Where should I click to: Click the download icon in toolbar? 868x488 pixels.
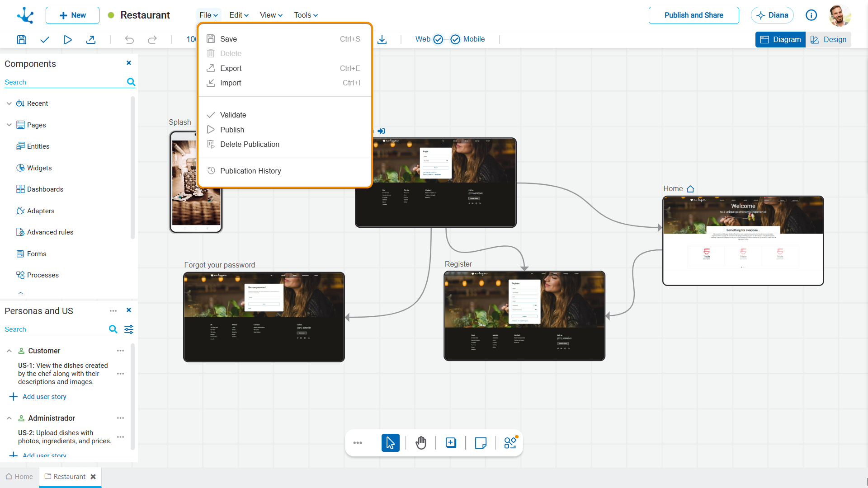click(x=382, y=39)
